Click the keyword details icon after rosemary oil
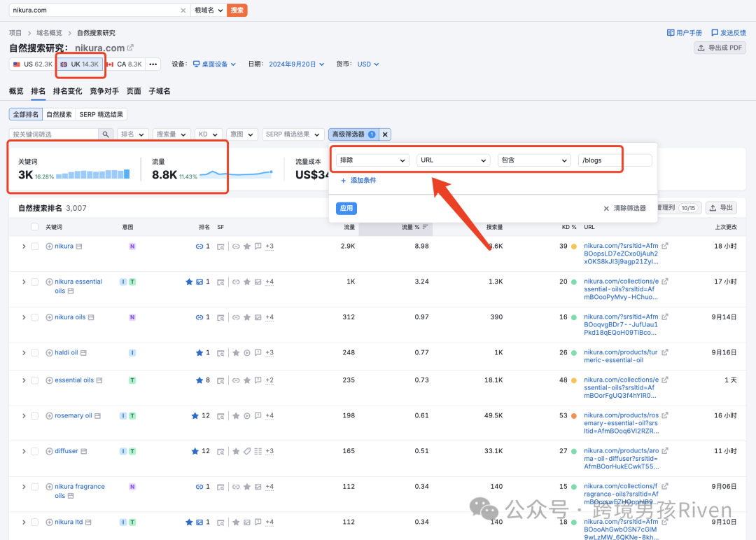The image size is (756, 540). tap(97, 415)
